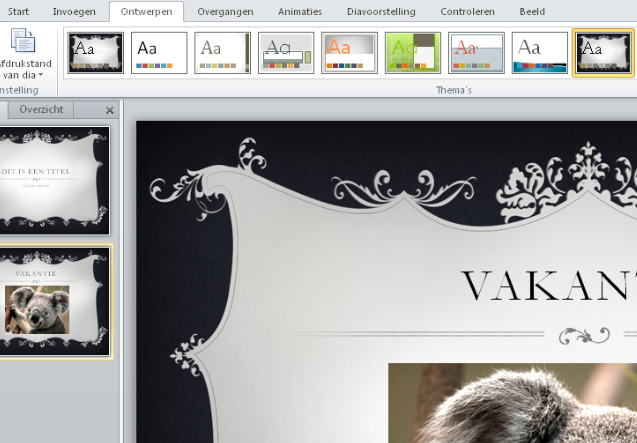Apply the first dark ornate theme thumbnail
The height and width of the screenshot is (443, 637).
tap(95, 53)
